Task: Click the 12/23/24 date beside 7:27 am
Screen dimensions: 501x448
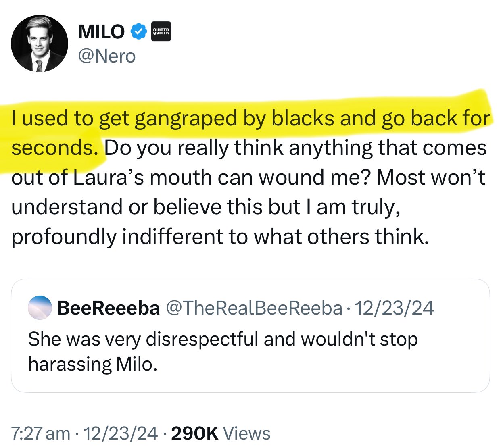Action: (121, 433)
